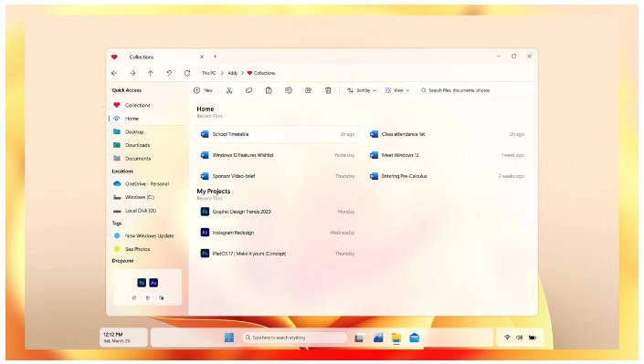Click the trash icon in the Dropzone
This screenshot has height=364, width=644.
(x=147, y=298)
